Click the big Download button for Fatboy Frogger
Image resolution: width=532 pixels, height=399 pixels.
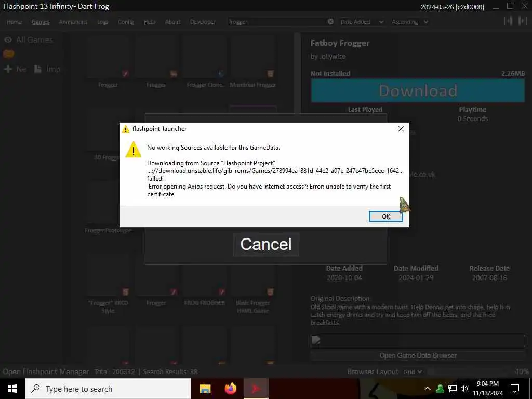tap(418, 90)
